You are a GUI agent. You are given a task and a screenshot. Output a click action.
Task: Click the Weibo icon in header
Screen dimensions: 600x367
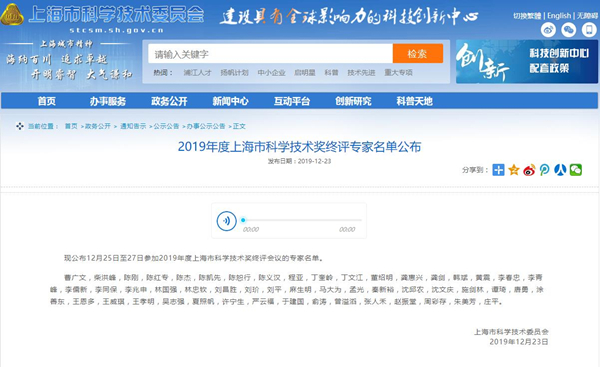pos(548,29)
